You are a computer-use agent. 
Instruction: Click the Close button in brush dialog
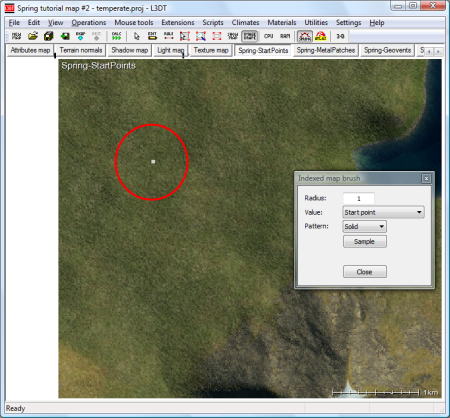(365, 272)
